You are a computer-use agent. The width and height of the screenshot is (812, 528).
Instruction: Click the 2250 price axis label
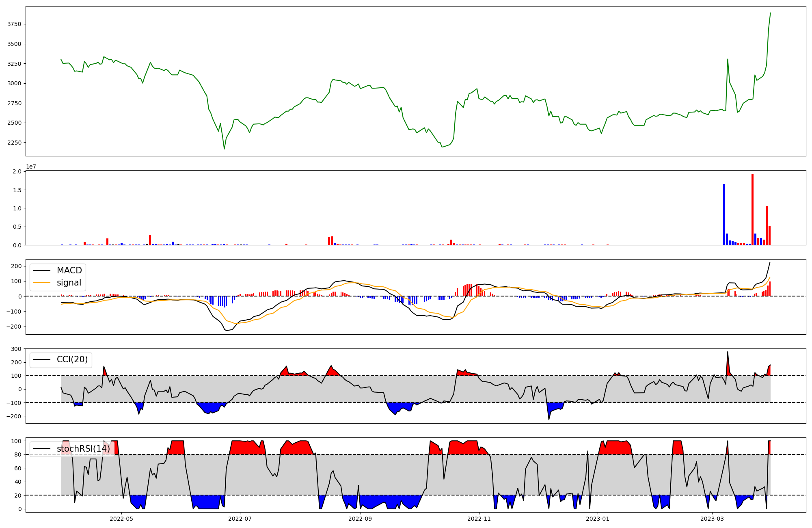coord(14,143)
